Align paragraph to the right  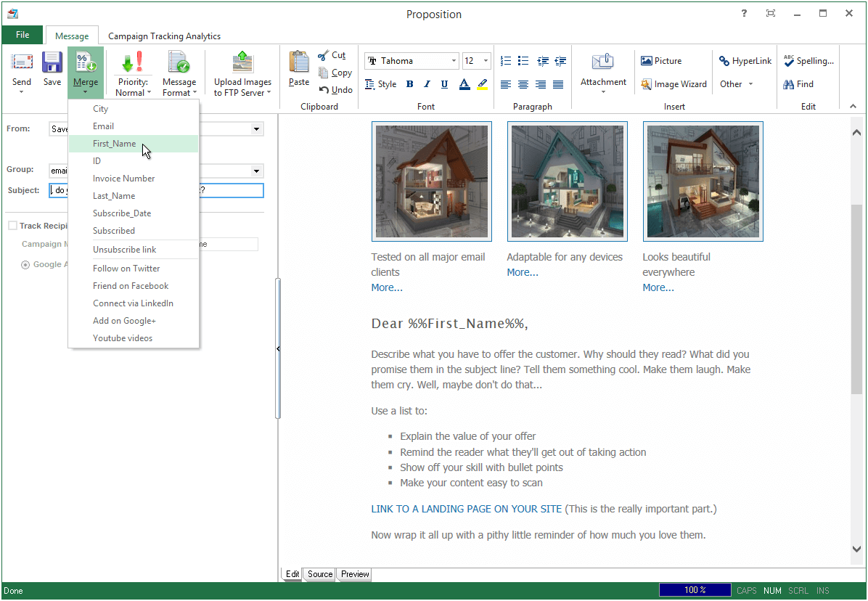tap(541, 84)
